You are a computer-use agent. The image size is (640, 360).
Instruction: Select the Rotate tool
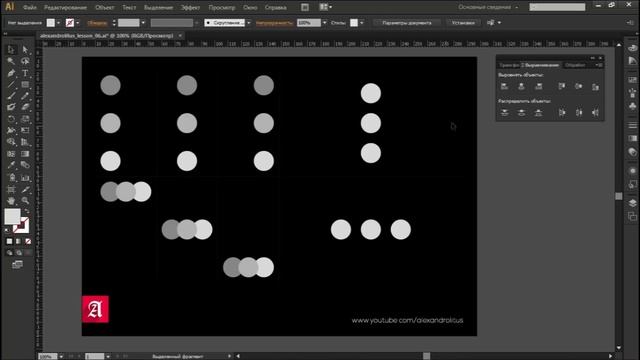pyautogui.click(x=11, y=119)
